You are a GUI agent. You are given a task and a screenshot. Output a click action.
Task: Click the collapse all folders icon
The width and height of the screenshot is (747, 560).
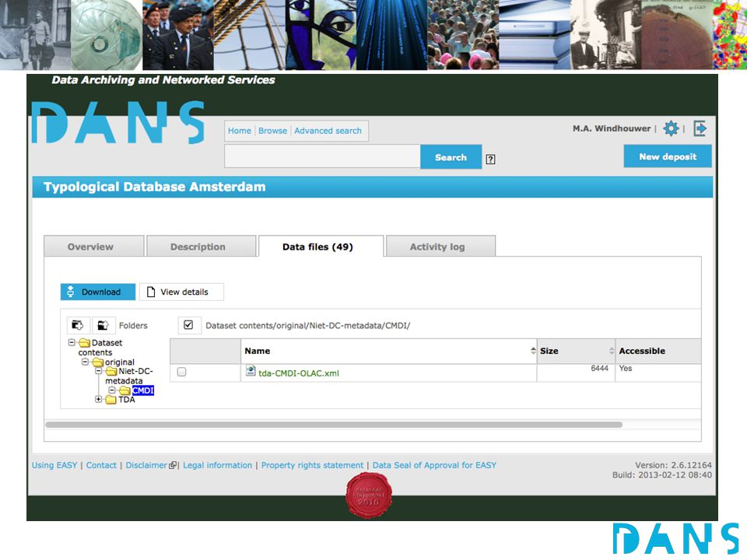pos(103,325)
